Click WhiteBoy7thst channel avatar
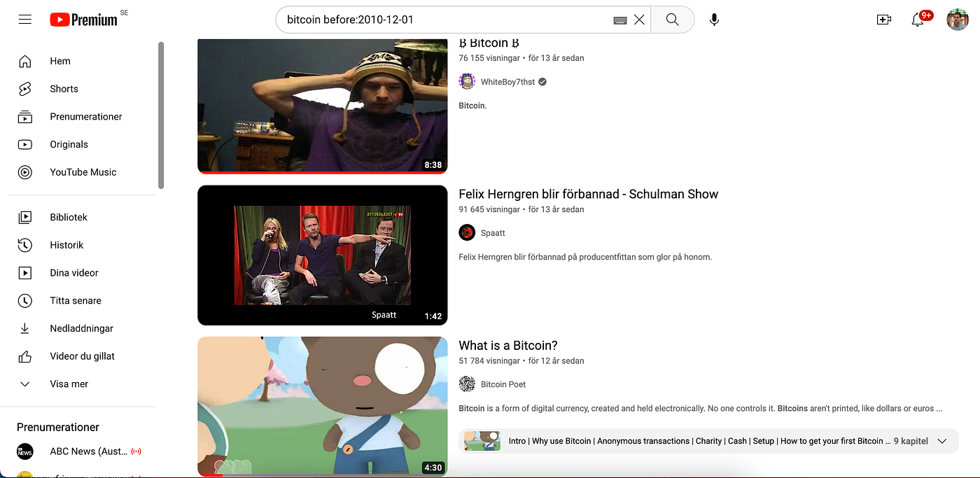This screenshot has height=478, width=980. [x=467, y=82]
